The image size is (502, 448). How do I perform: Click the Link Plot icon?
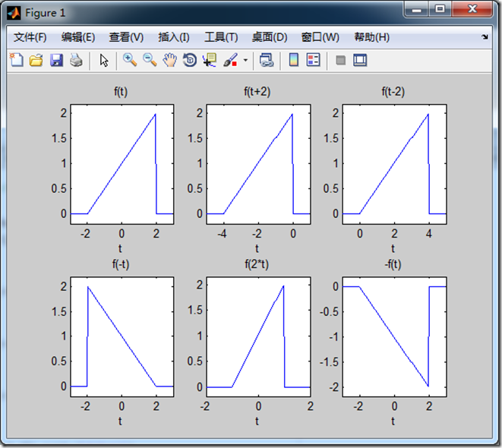click(x=267, y=60)
